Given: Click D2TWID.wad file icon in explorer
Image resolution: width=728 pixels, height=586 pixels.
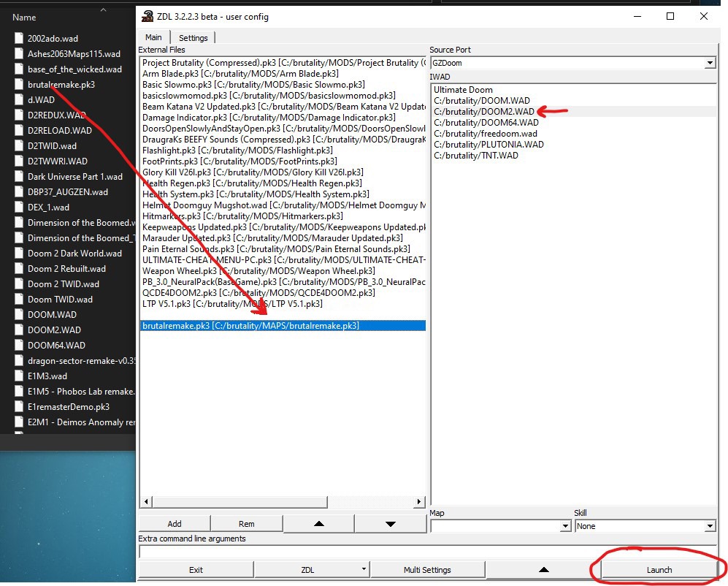Looking at the screenshot, I should click(x=18, y=146).
